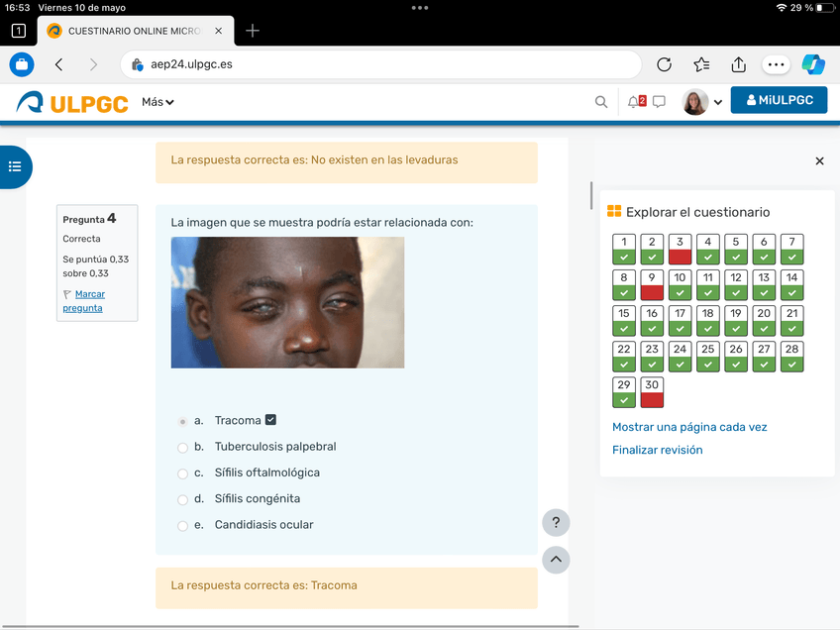The image size is (840, 630).
Task: Click the Finalizar revisión link
Action: (x=657, y=450)
